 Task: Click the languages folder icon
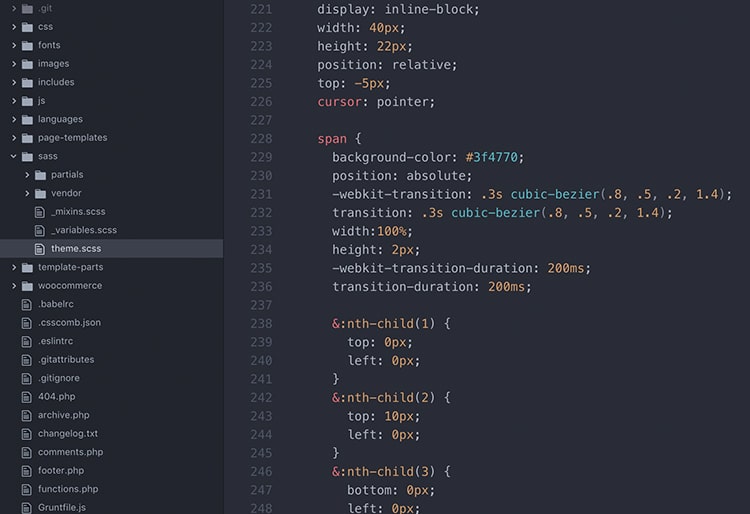27,119
